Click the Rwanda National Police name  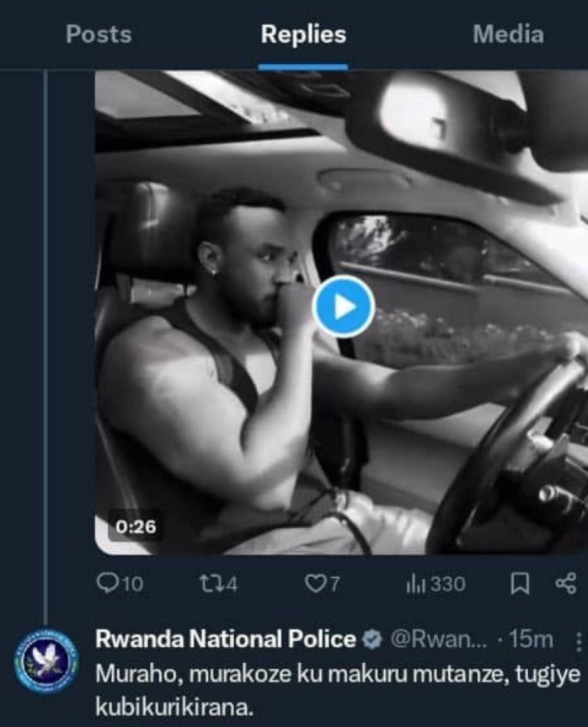point(225,639)
